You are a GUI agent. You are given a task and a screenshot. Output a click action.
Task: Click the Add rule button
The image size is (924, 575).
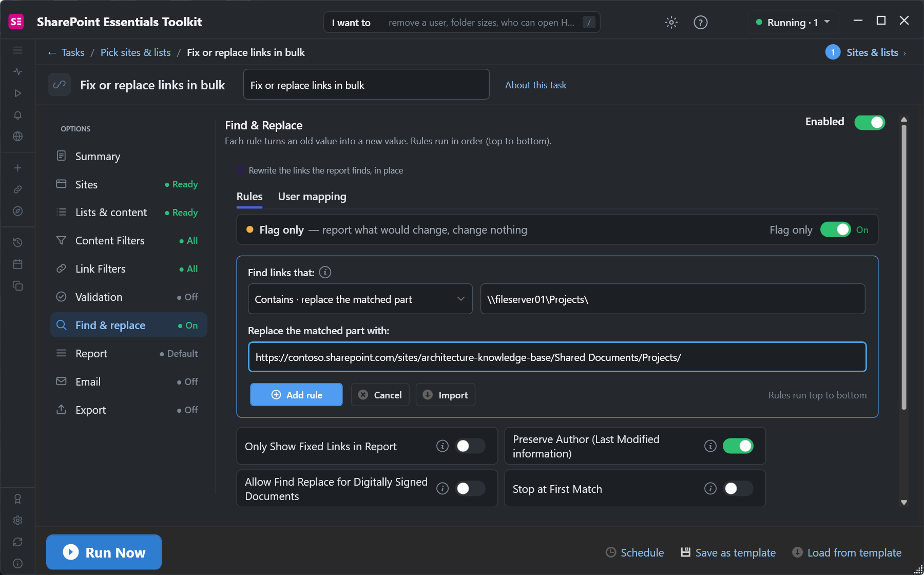click(296, 394)
